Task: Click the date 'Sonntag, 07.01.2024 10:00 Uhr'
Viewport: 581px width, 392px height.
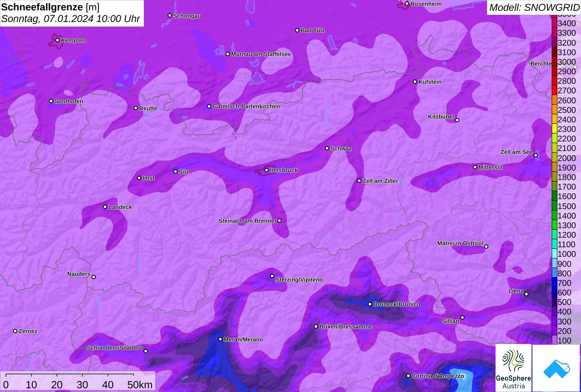Action: tap(71, 19)
